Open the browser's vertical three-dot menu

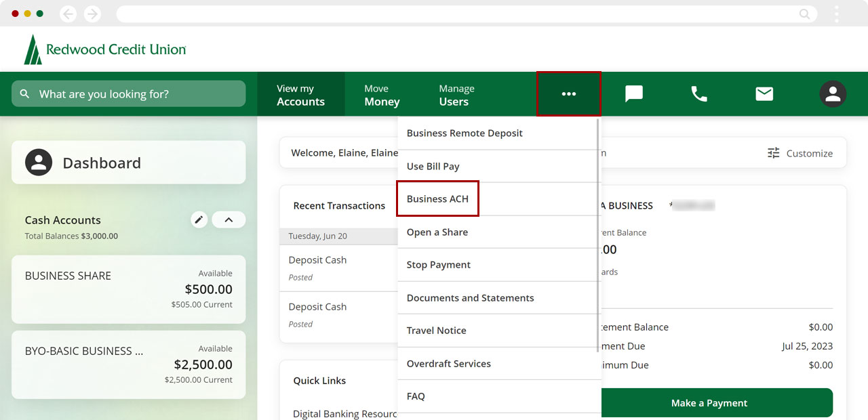click(837, 14)
